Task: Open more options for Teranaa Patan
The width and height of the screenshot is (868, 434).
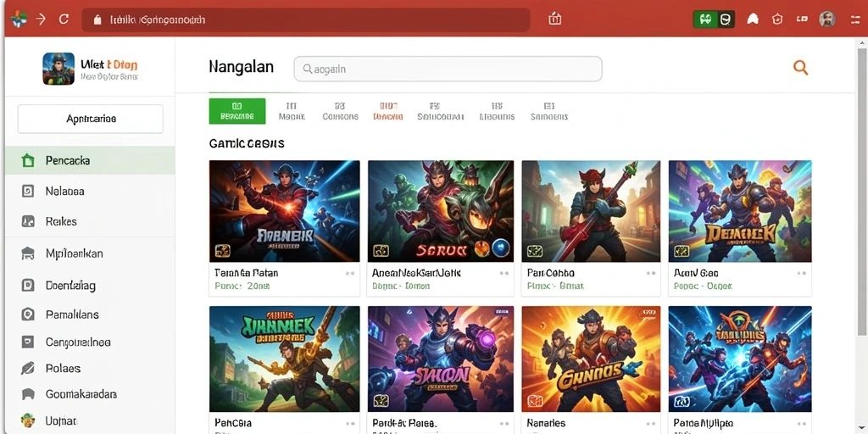Action: 350,274
